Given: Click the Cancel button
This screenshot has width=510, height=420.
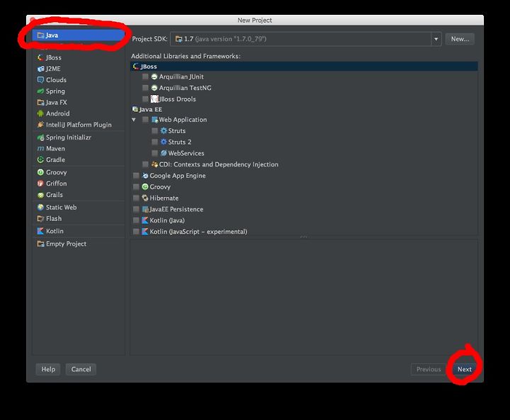Looking at the screenshot, I should 81,369.
